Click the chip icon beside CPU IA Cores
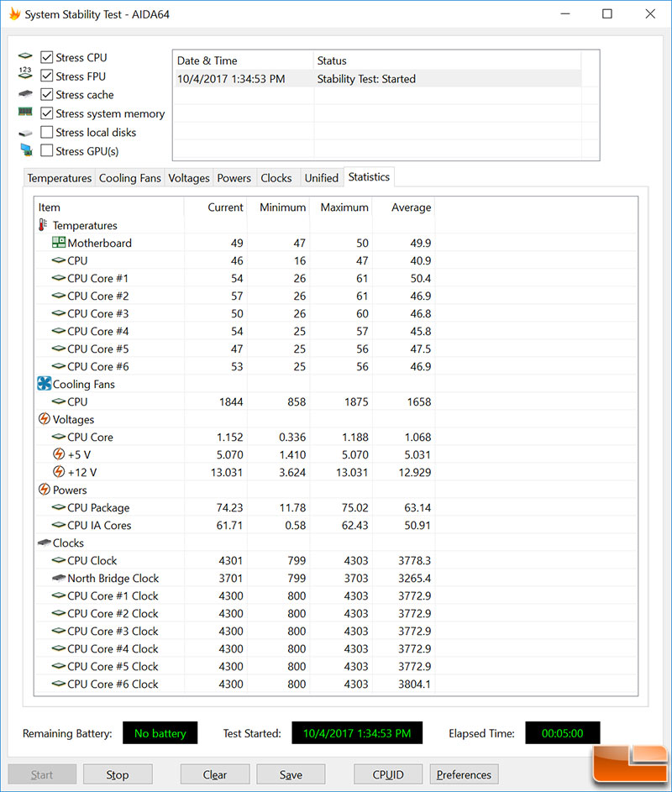 pyautogui.click(x=59, y=525)
